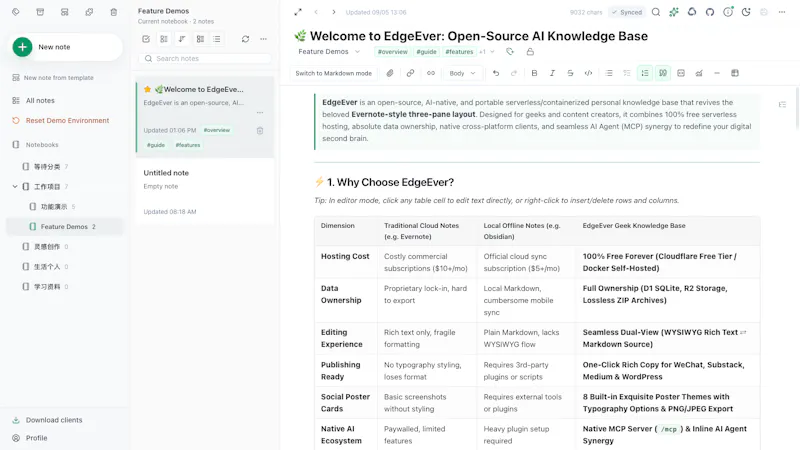Go forward to the next note
Image resolution: width=800 pixels, height=450 pixels.
pos(334,12)
